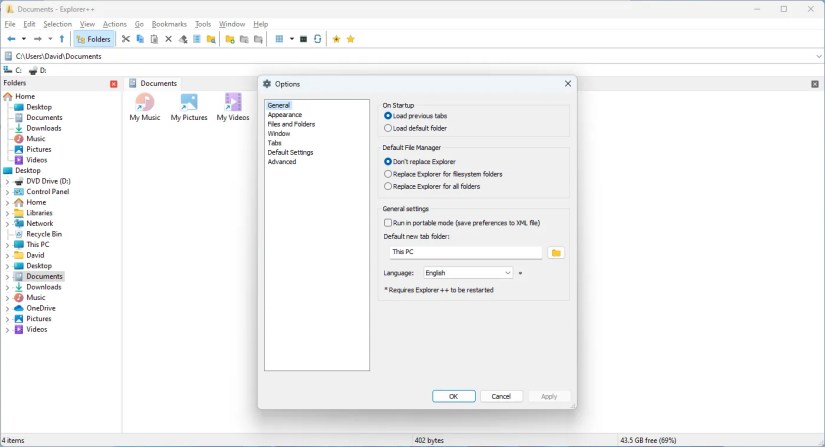Viewport: 825px width, 447px height.
Task: Confirm with the OK button
Action: tap(454, 397)
